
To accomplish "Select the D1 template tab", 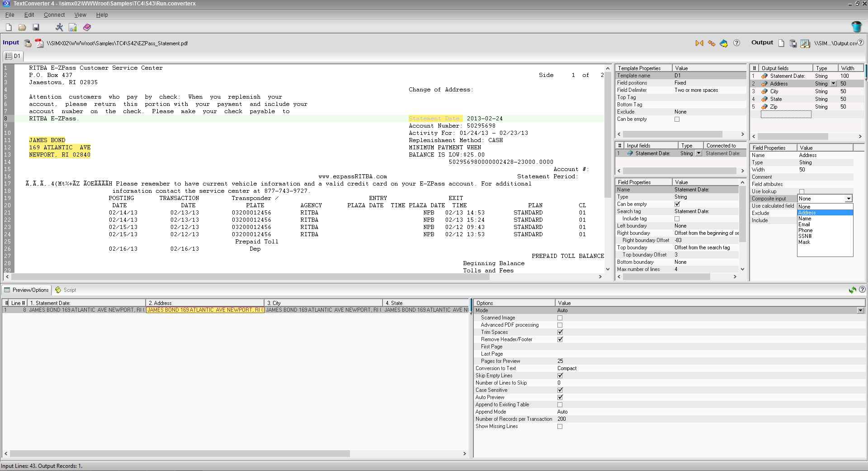I will tap(13, 56).
